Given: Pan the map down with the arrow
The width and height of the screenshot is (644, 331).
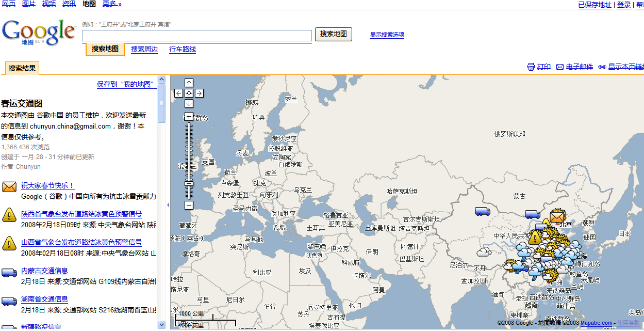Looking at the screenshot, I should coord(189,103).
